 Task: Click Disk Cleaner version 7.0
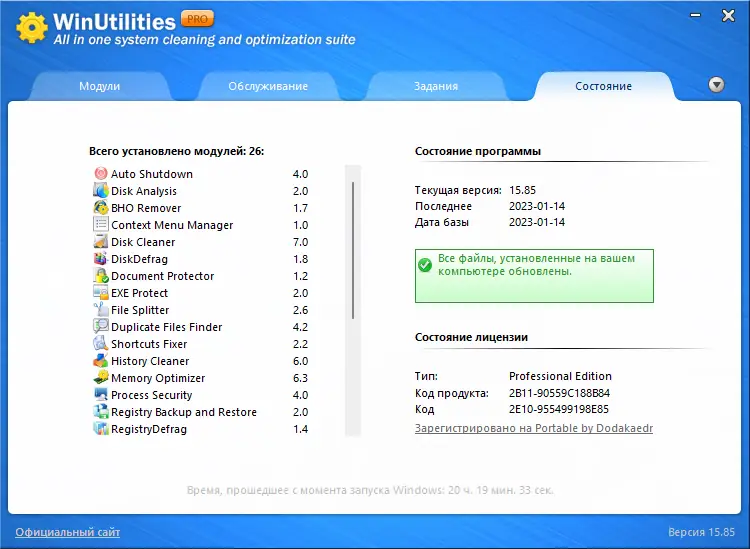[300, 242]
